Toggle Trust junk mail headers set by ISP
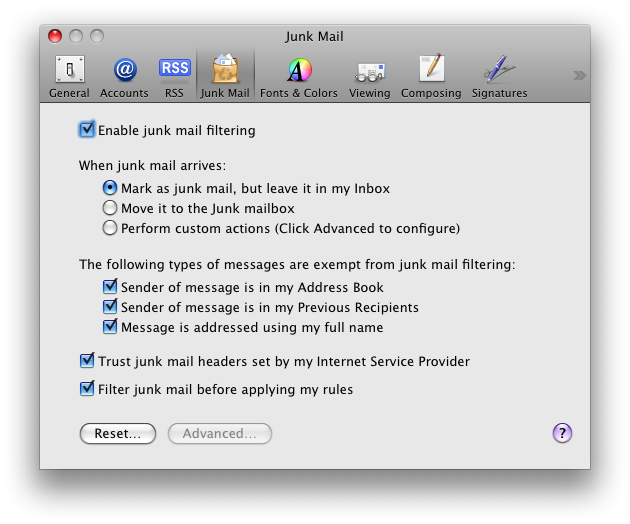 click(87, 361)
